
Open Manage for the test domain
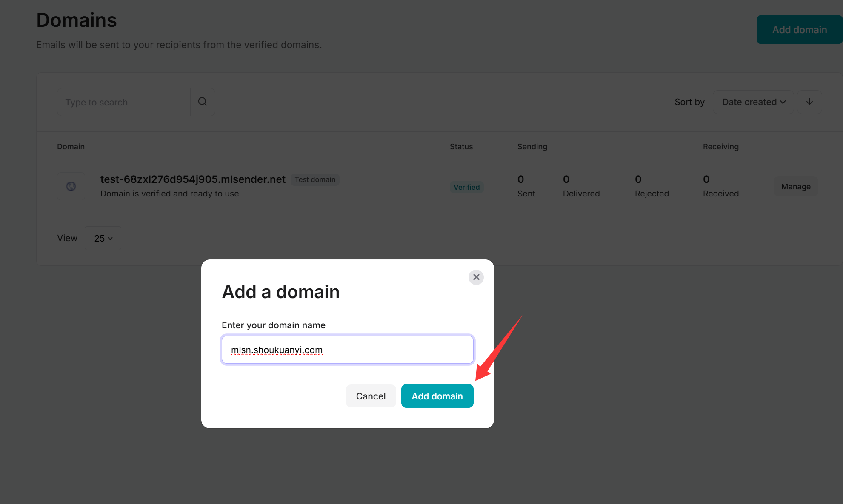point(796,186)
